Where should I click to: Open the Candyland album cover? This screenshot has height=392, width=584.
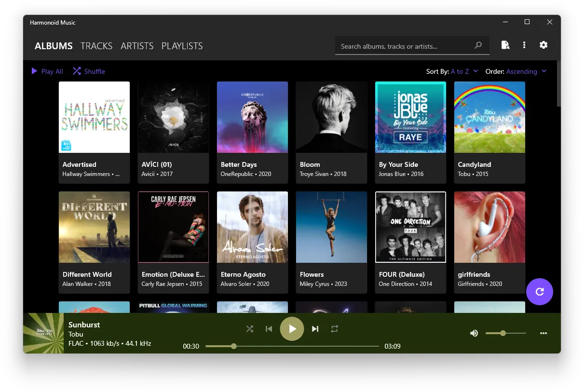pyautogui.click(x=489, y=117)
